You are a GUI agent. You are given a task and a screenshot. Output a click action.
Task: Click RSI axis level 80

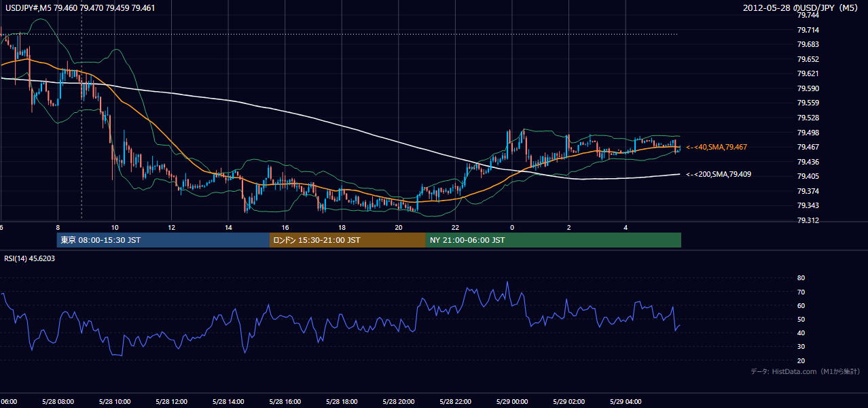pyautogui.click(x=801, y=278)
